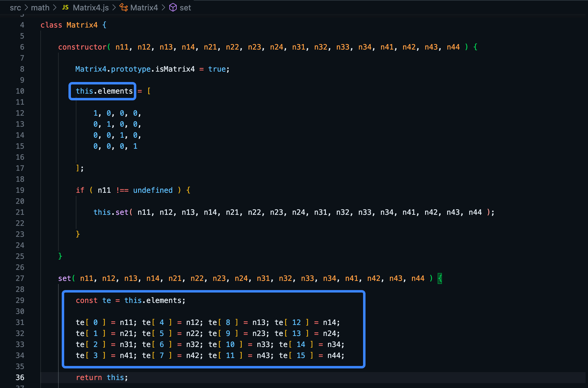588x388 pixels.
Task: Click the 'src' breadcrumb segment
Action: tap(15, 8)
